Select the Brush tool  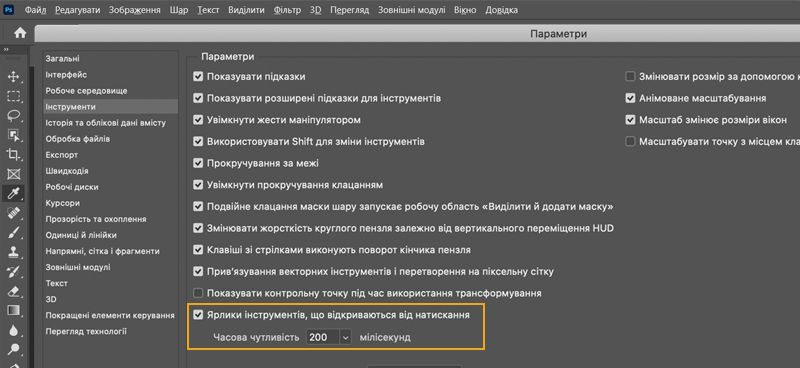pyautogui.click(x=13, y=233)
